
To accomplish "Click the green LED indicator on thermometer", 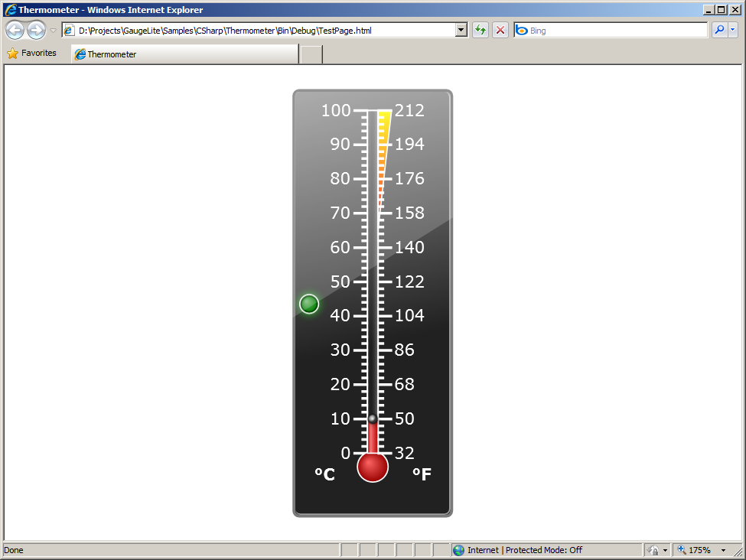I will pos(309,304).
